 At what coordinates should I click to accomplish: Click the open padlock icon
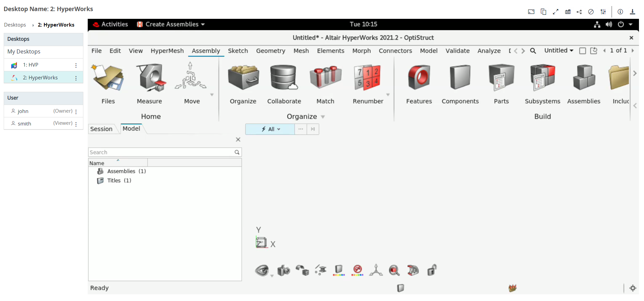click(432, 270)
